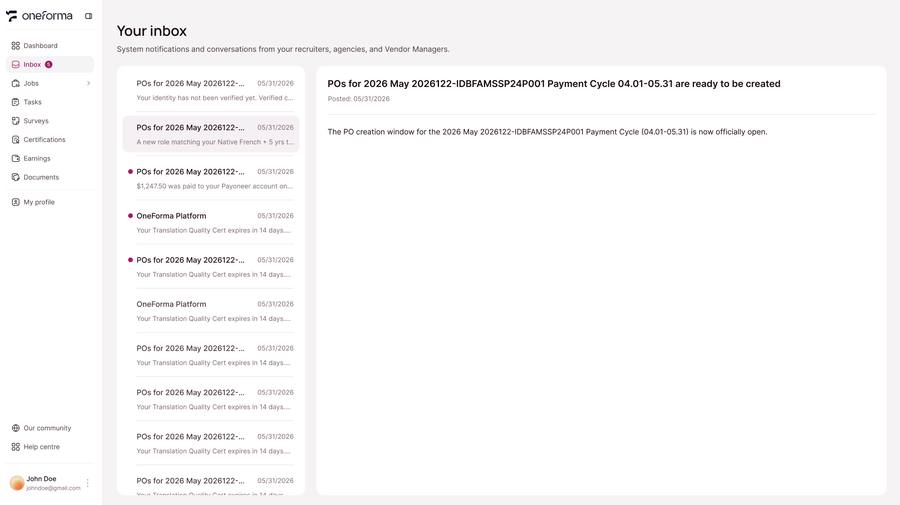Click the unread dot beside the Payoneer message
The width and height of the screenshot is (900, 505).
pos(130,172)
